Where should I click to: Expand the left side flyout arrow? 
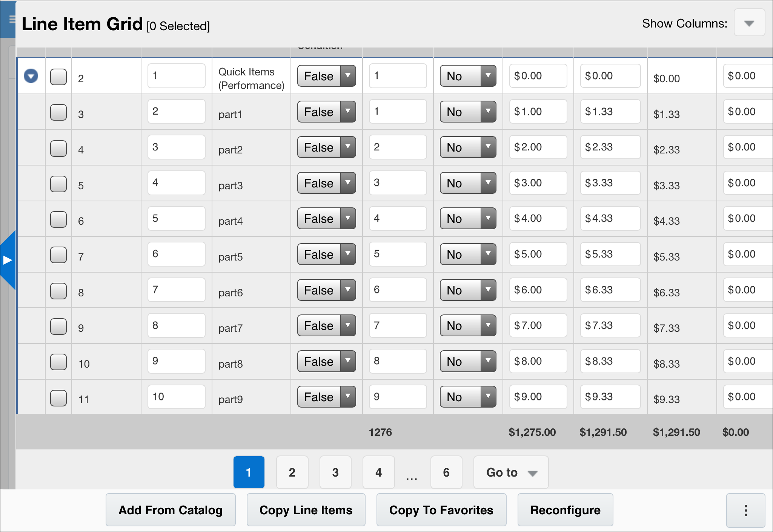8,259
